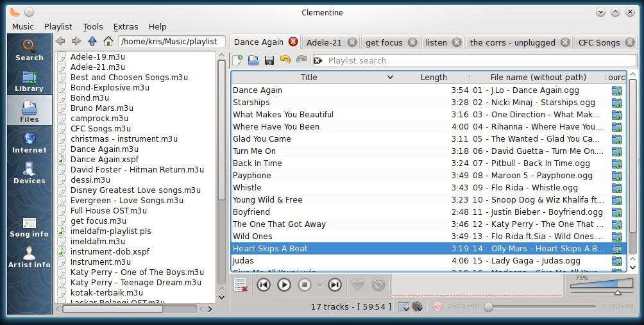The width and height of the screenshot is (644, 325).
Task: Clear playlist using the bottom-left icon
Action: coord(240,285)
